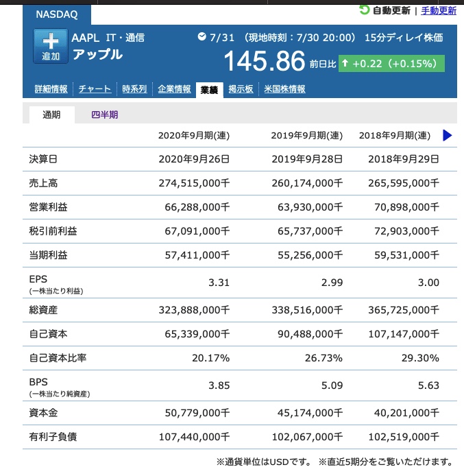Open the 詳細情報 tab
Viewport: 464px width, 476px height.
tap(51, 89)
